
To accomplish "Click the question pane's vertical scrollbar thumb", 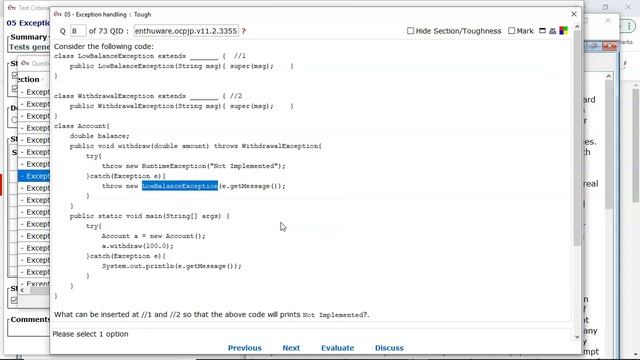I will click(x=577, y=138).
